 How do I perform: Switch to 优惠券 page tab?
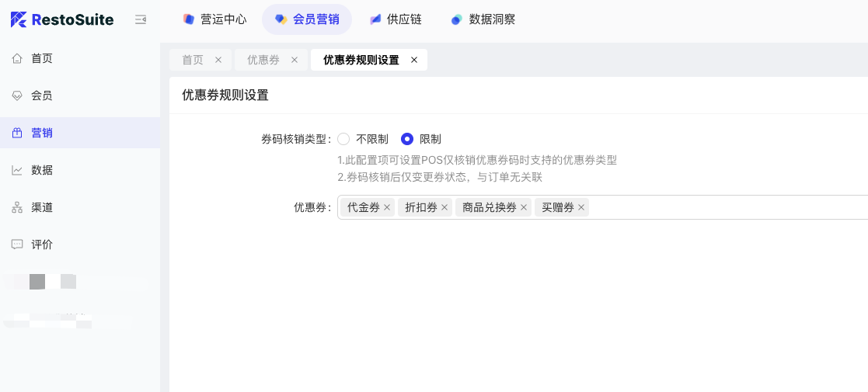[x=263, y=60]
